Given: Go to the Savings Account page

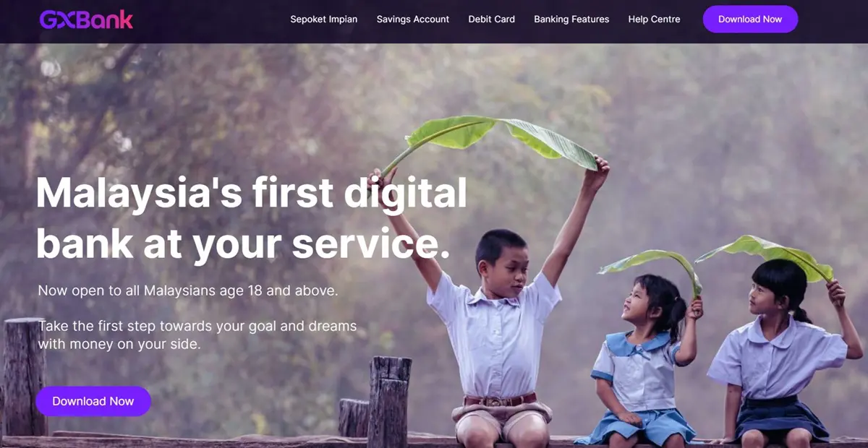Looking at the screenshot, I should pos(413,20).
